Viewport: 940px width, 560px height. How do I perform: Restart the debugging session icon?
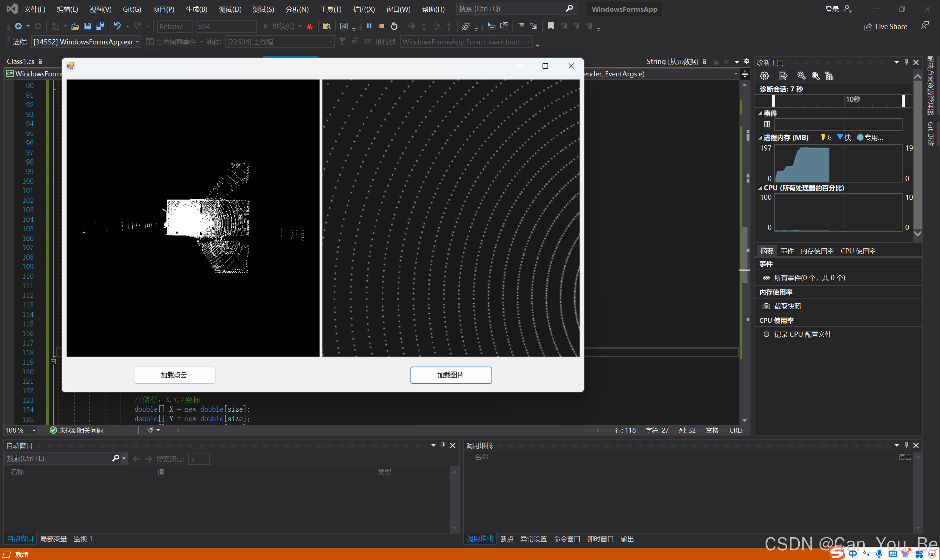click(393, 26)
